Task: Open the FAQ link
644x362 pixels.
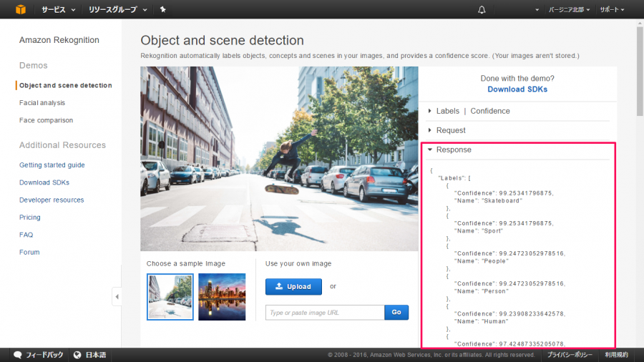Action: tap(26, 235)
